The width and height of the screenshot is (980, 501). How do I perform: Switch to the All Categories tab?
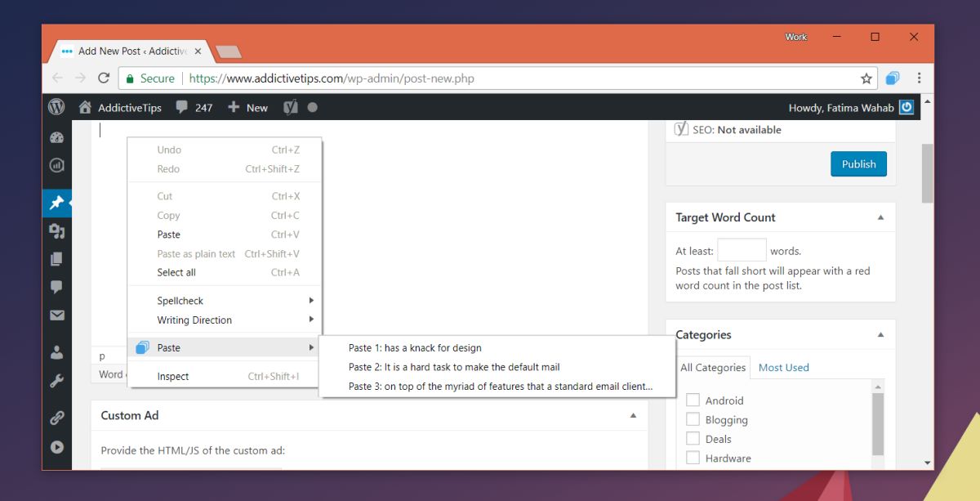pos(713,368)
